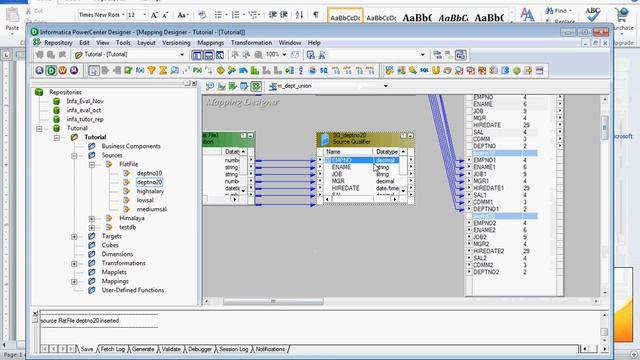Expand the Transformations tree node

[74, 263]
